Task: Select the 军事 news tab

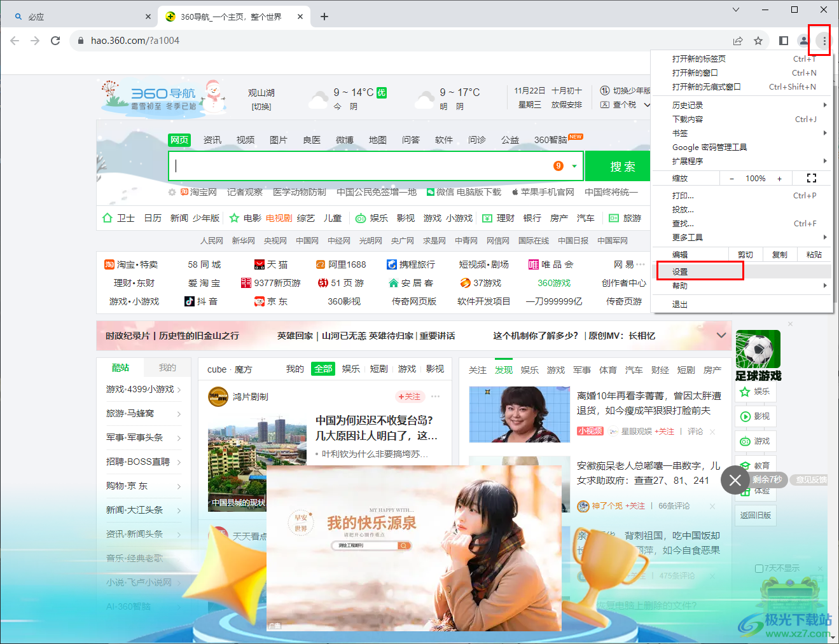Action: pyautogui.click(x=582, y=369)
